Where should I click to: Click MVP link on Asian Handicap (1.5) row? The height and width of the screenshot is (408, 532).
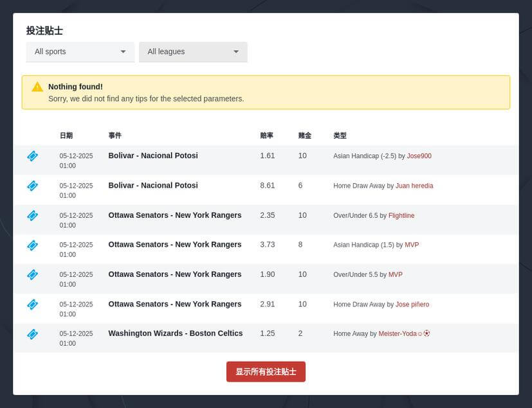coord(412,245)
